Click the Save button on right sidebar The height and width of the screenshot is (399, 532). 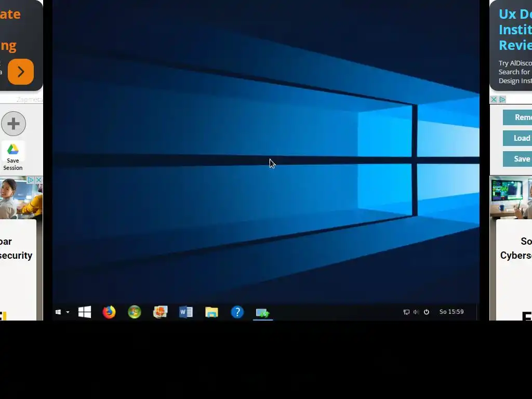point(517,159)
